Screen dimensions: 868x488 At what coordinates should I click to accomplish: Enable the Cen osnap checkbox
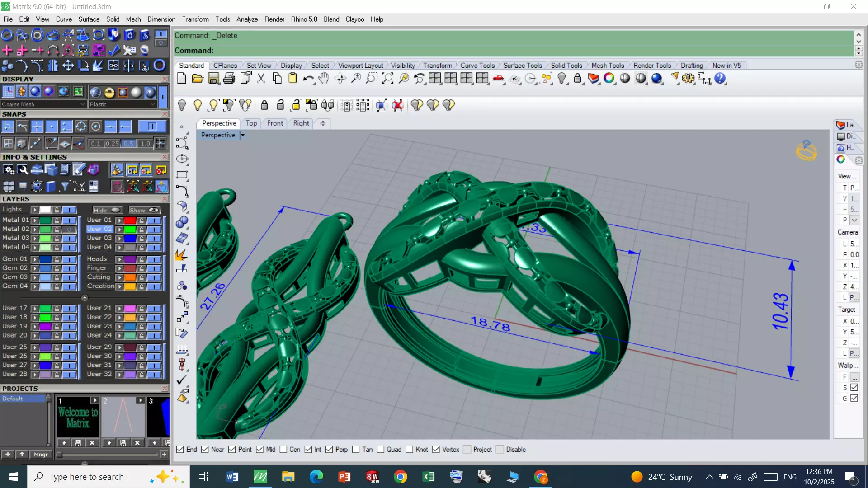tap(283, 450)
